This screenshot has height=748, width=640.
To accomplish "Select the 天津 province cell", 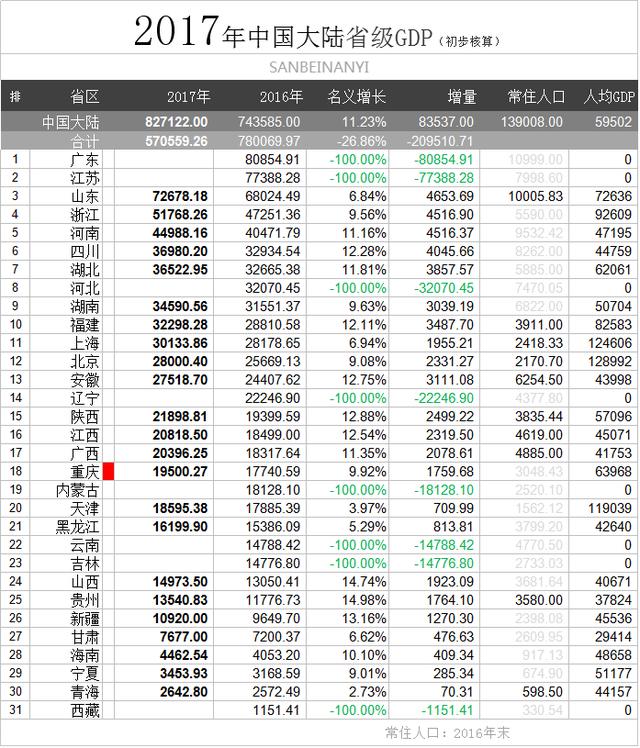I will (84, 509).
